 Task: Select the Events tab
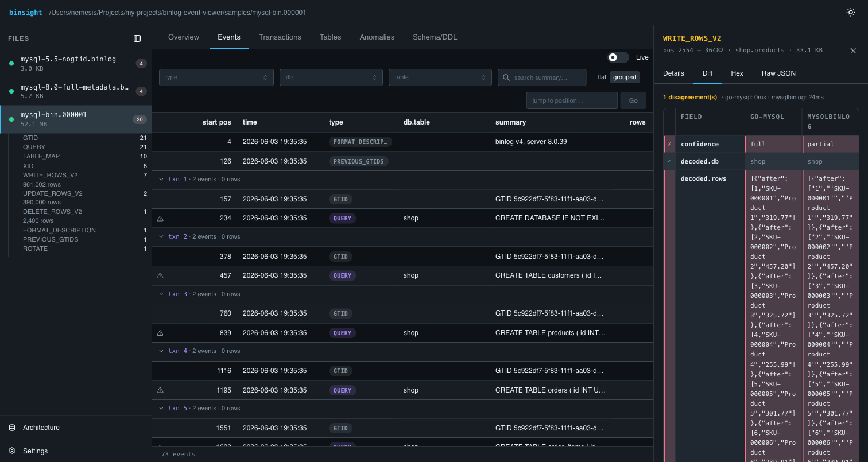tap(229, 37)
